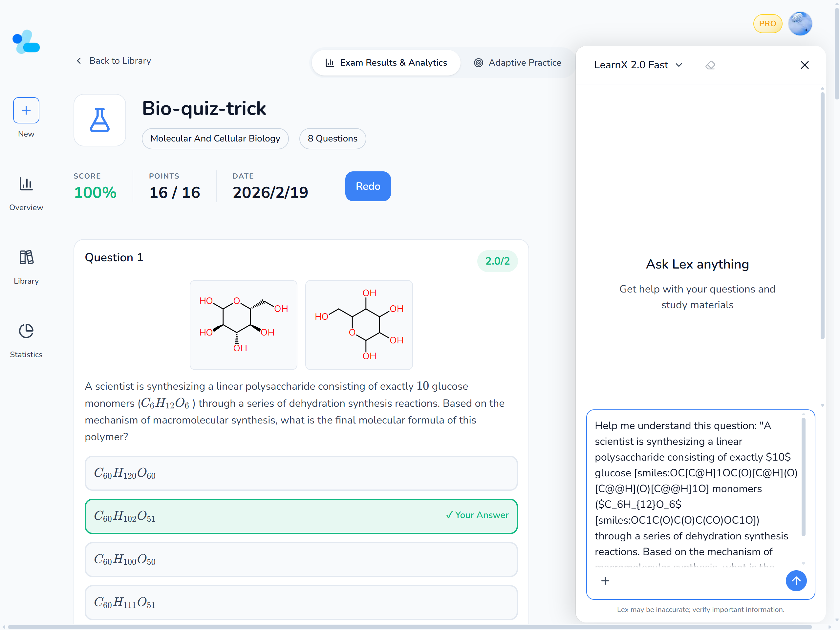The height and width of the screenshot is (630, 840).
Task: Switch to Adaptive Practice tab
Action: pos(517,63)
